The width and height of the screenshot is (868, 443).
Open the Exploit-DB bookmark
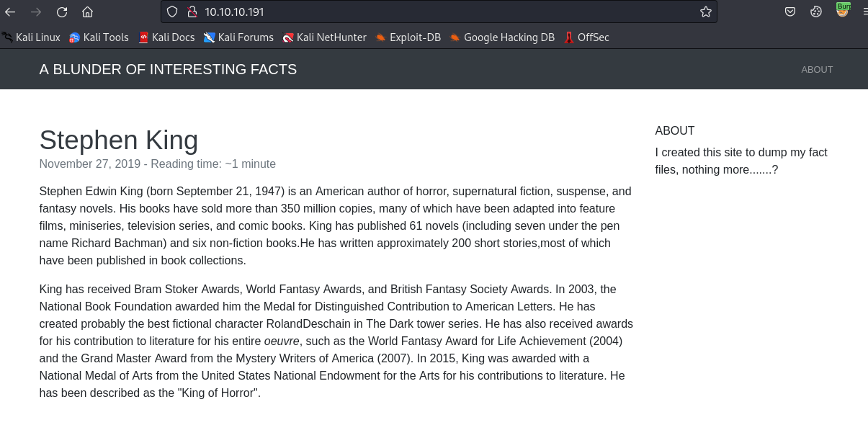[408, 37]
